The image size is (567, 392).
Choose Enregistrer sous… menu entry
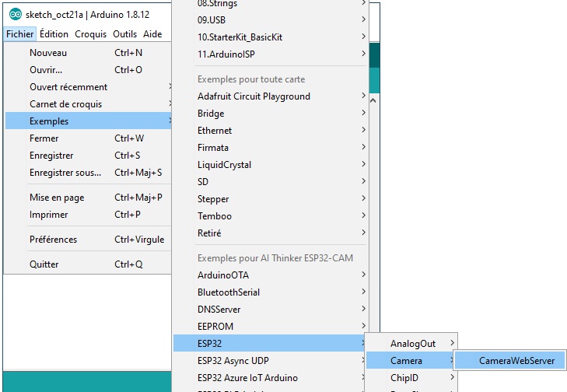coord(65,173)
